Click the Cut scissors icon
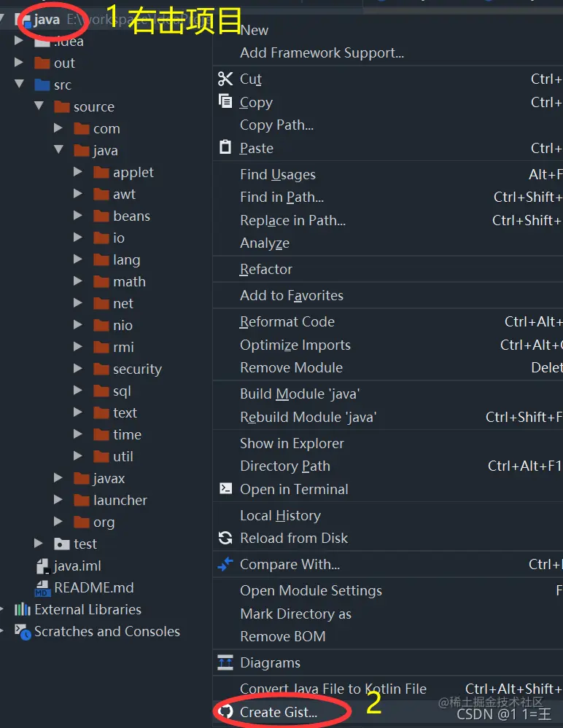 (225, 79)
